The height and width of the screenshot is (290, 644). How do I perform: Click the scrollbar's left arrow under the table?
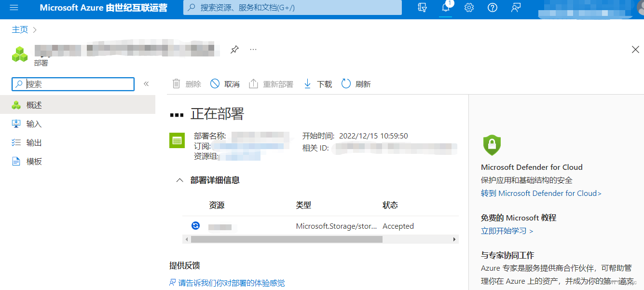click(x=186, y=239)
